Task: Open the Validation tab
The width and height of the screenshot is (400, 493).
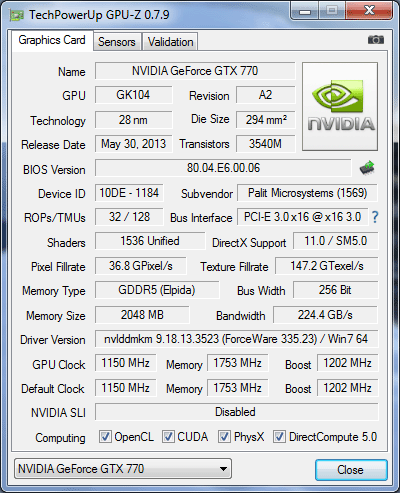Action: pos(170,42)
